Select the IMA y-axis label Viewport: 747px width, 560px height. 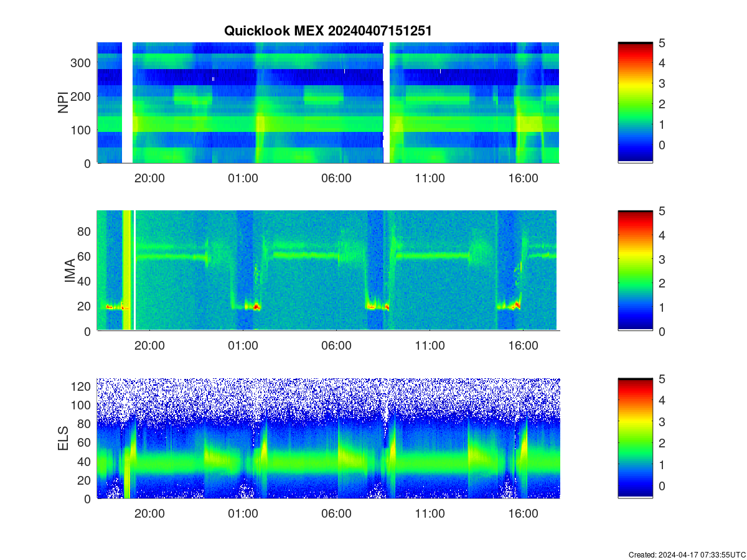point(70,271)
